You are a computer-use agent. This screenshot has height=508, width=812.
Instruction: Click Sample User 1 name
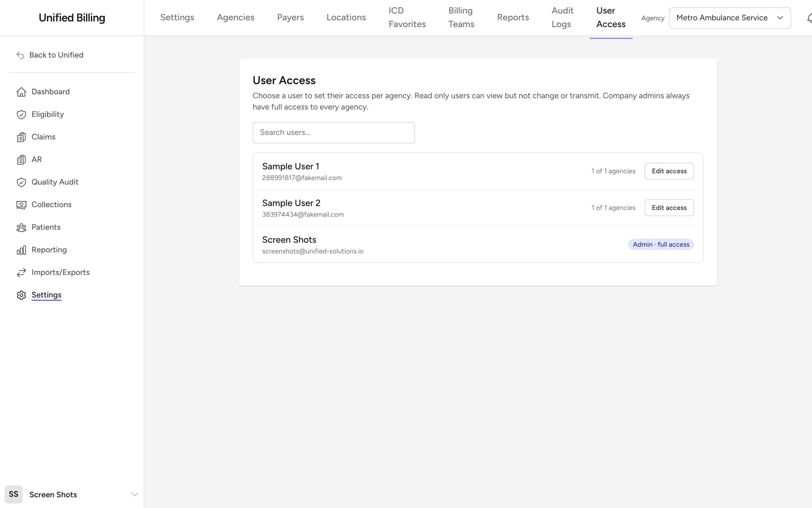pos(291,166)
